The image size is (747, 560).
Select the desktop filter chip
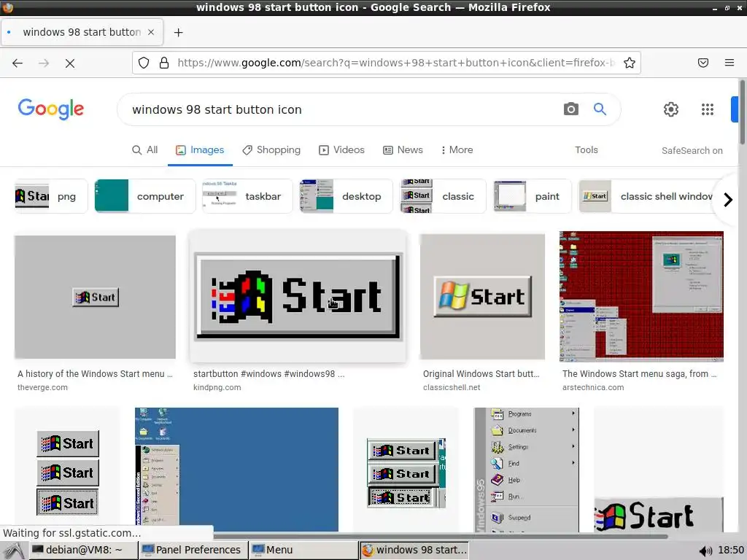point(347,196)
